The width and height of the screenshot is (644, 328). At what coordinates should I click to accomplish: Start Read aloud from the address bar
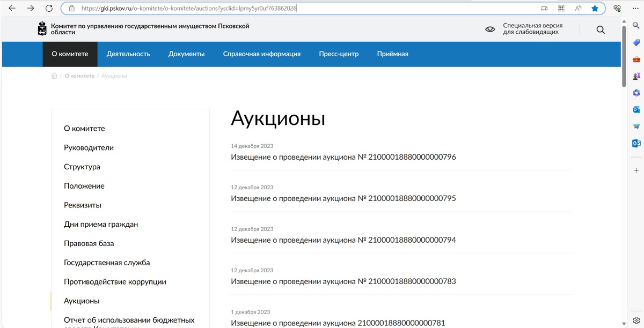(577, 8)
